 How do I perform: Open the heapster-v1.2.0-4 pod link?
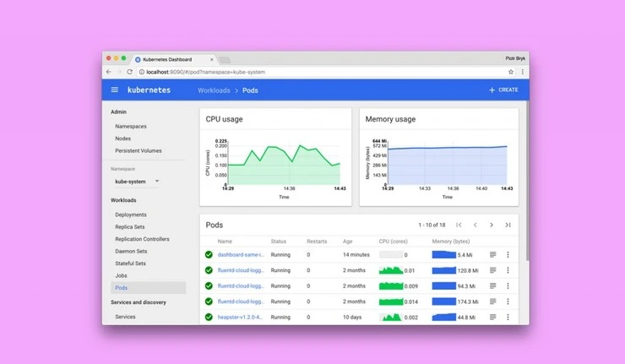pos(241,318)
